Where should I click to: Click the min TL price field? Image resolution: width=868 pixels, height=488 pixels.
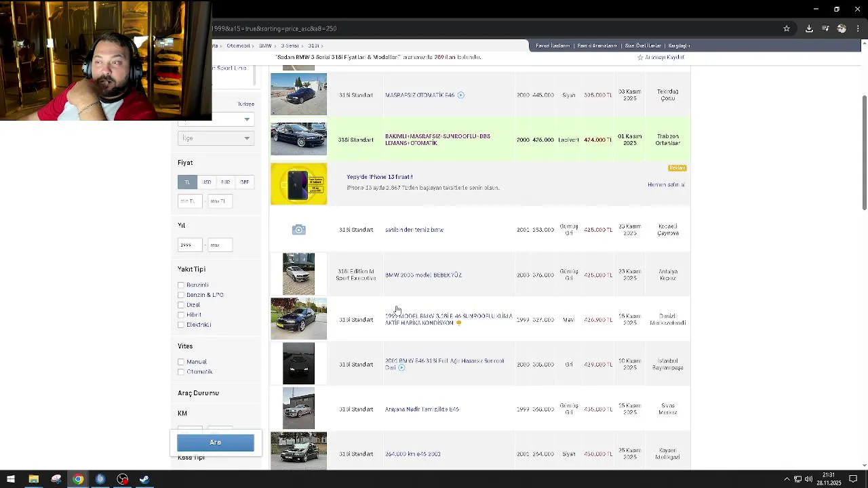190,201
